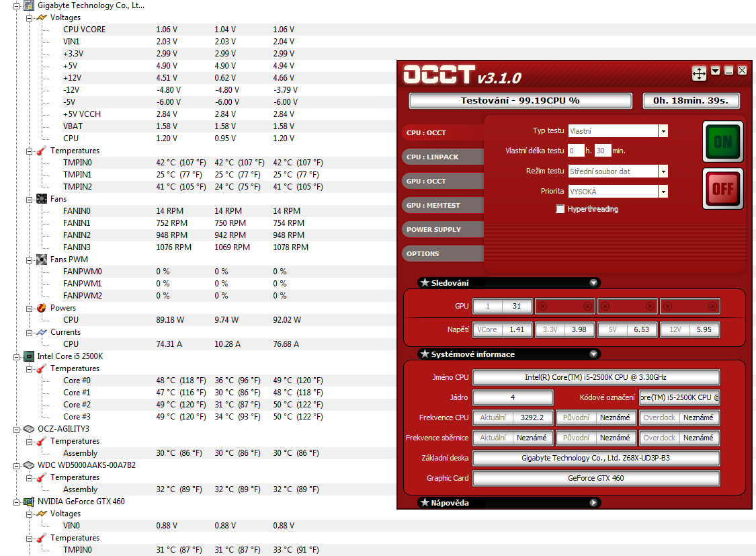Click the 3.3V 3.98 voltage monitor

click(x=564, y=329)
